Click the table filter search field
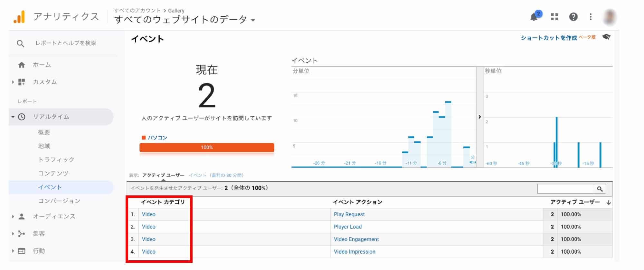The width and height of the screenshot is (644, 270). pyautogui.click(x=565, y=189)
